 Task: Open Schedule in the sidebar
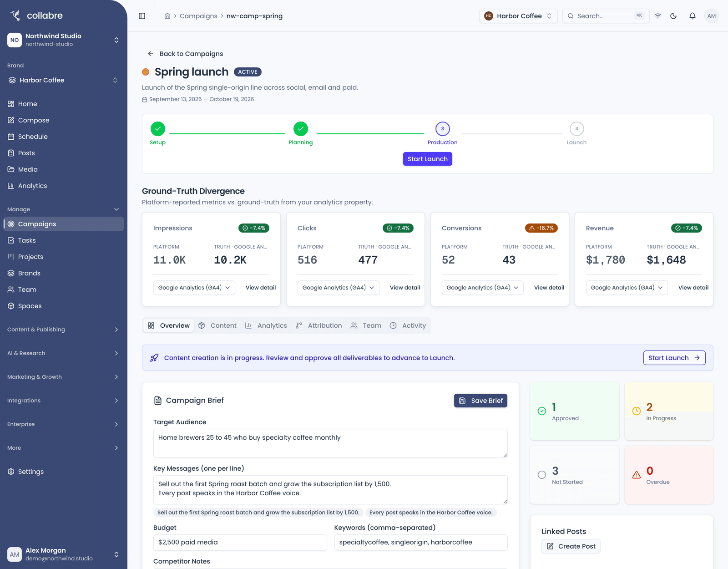(64, 137)
